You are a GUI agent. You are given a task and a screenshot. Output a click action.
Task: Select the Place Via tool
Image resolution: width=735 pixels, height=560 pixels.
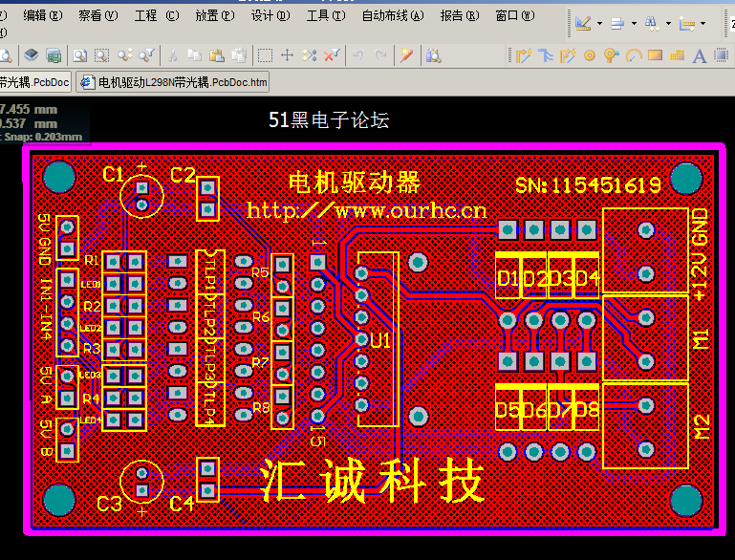612,55
